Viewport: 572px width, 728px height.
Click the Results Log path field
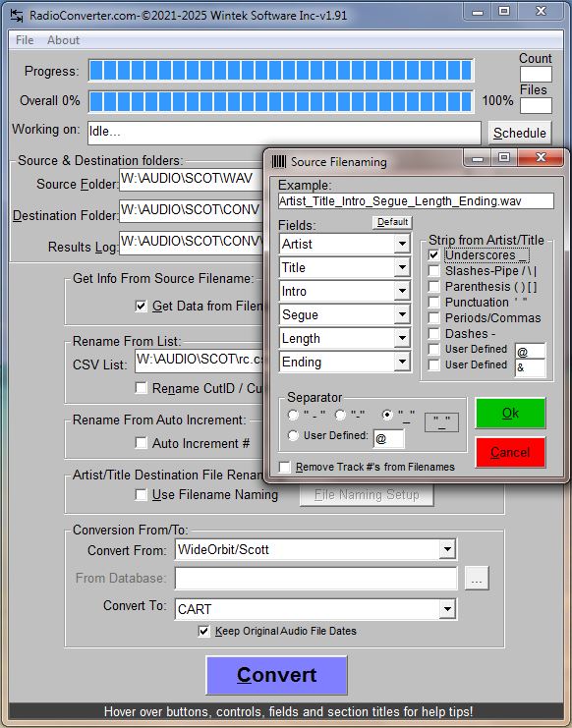coord(191,243)
